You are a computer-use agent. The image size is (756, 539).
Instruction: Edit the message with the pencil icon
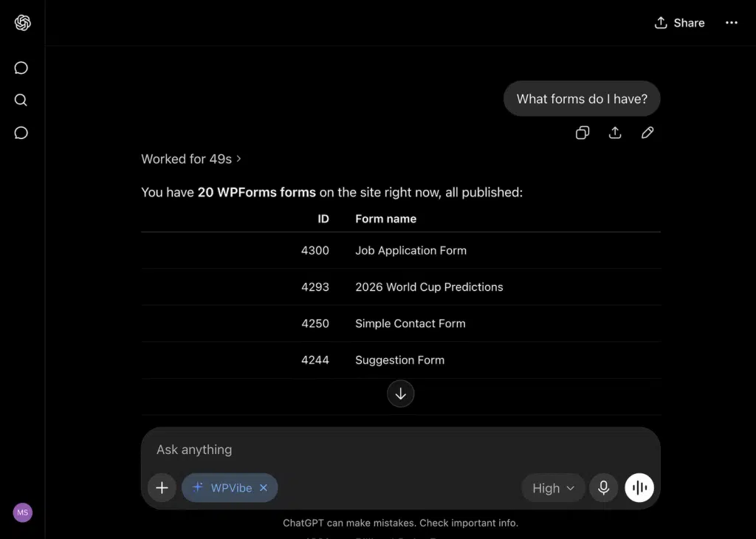(x=647, y=133)
